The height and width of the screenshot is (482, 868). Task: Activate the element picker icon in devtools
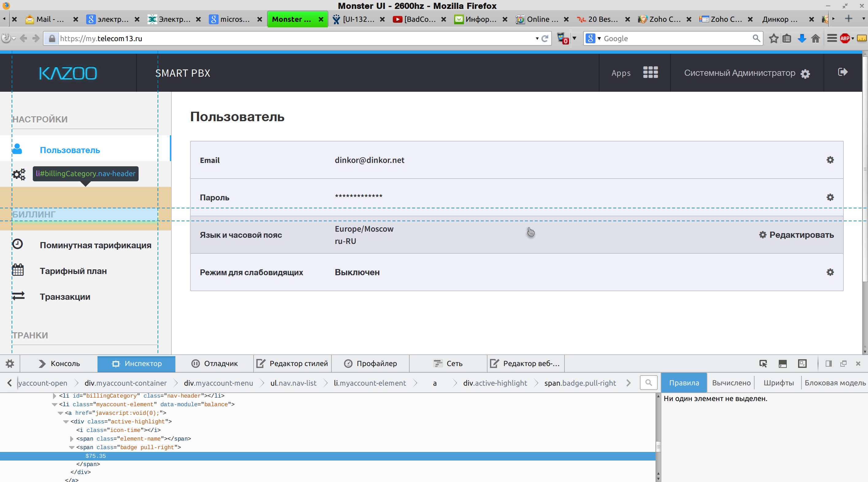[763, 364]
